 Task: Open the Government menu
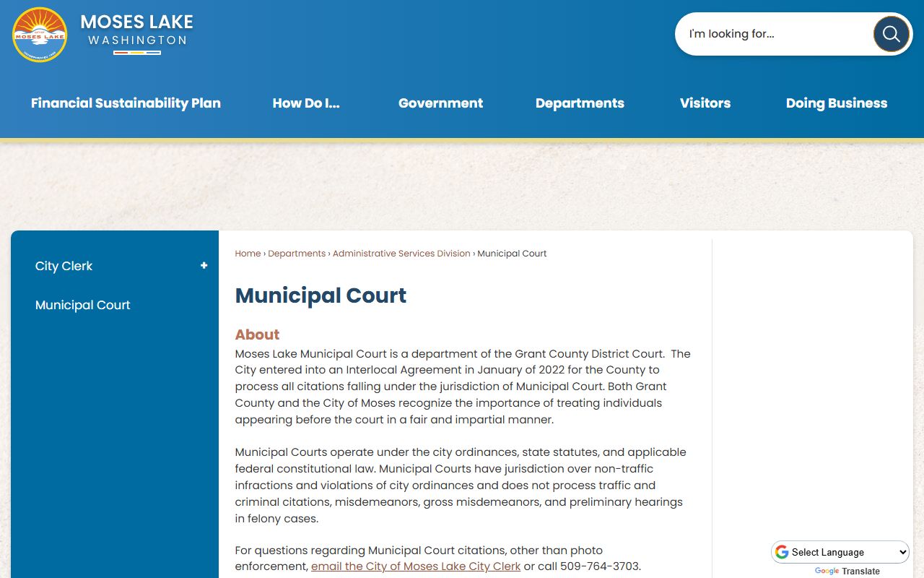(x=440, y=103)
